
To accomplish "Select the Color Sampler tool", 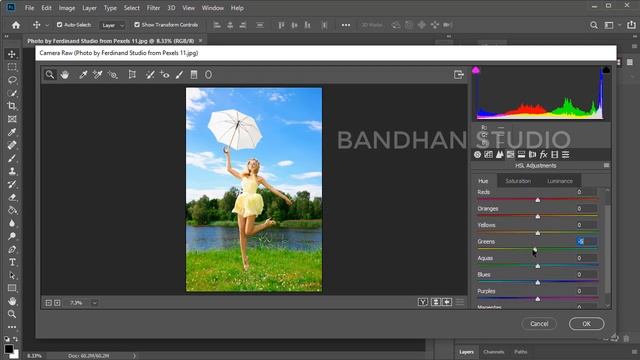I will click(x=97, y=75).
